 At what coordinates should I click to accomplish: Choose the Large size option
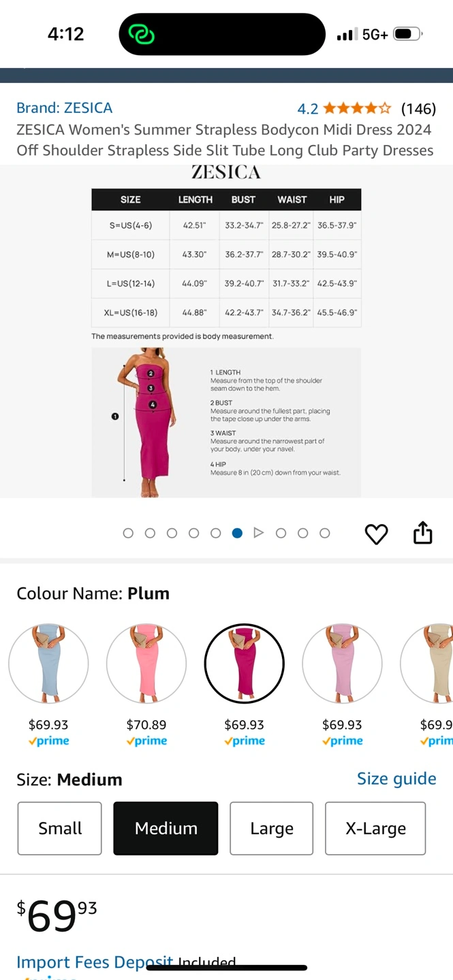[272, 828]
